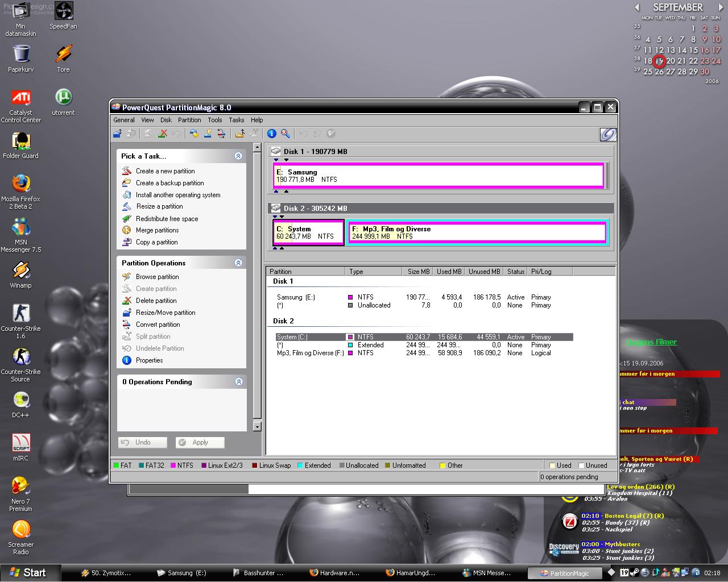Image resolution: width=728 pixels, height=582 pixels.
Task: Select the Catalyst Control Center desktop icon
Action: (21, 106)
